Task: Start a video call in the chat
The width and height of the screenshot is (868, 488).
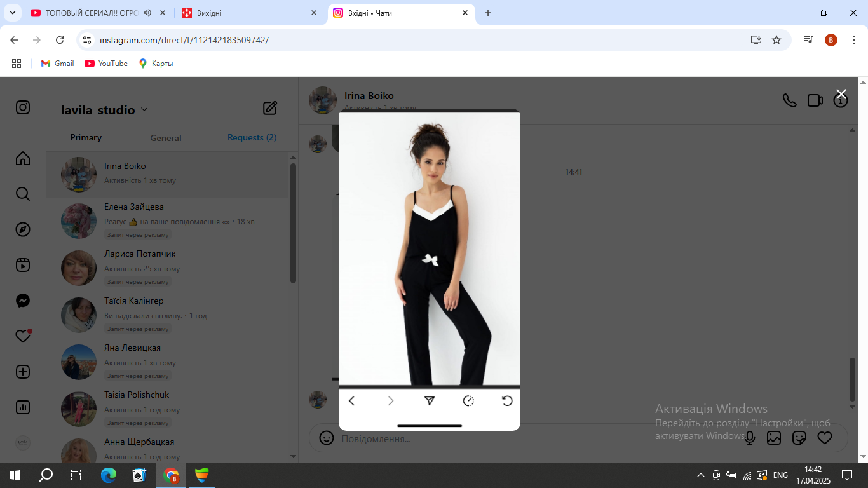Action: click(815, 100)
